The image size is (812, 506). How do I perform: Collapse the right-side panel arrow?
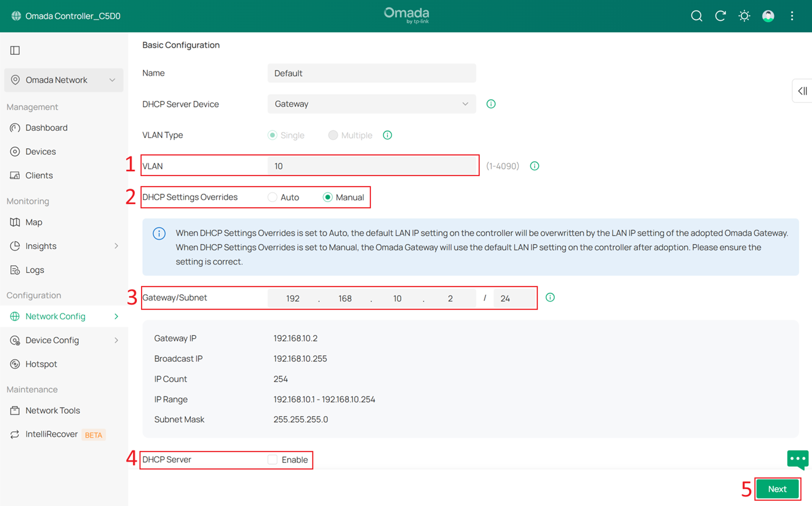802,91
